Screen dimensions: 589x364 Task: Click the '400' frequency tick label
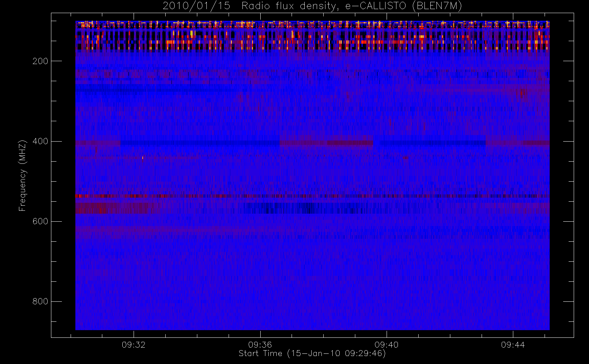(40, 141)
